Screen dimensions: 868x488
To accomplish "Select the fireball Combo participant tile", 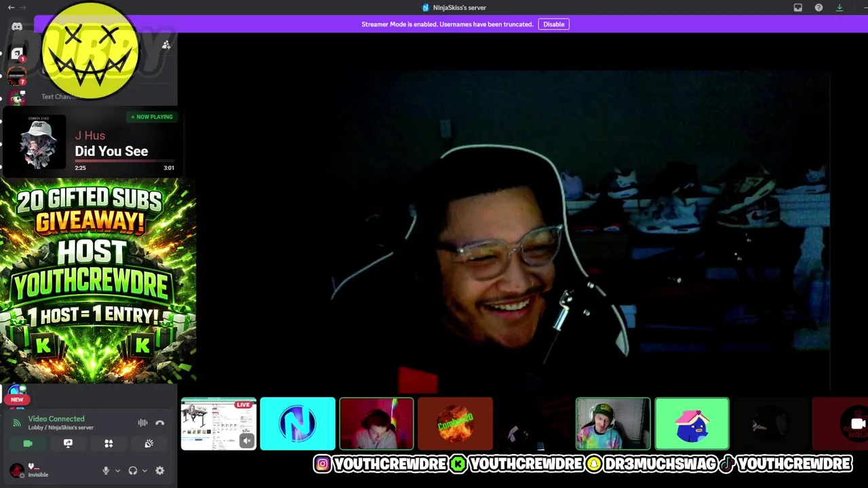I will (x=455, y=424).
